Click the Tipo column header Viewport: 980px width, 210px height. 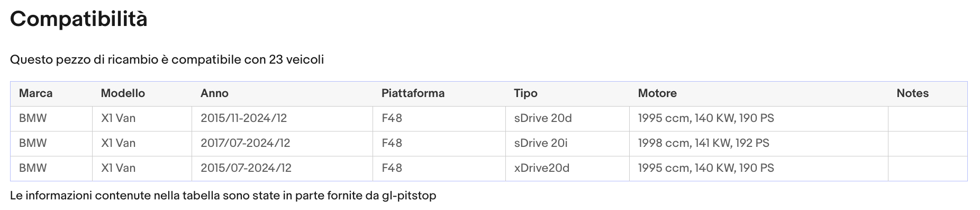567,94
